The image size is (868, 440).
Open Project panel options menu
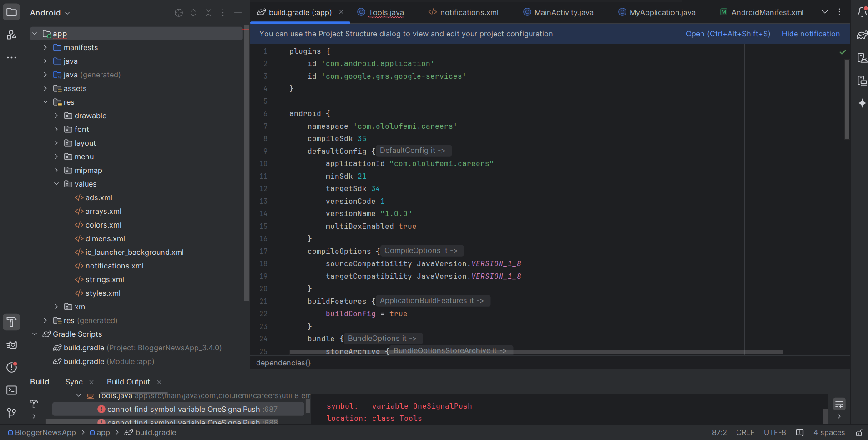click(x=223, y=13)
